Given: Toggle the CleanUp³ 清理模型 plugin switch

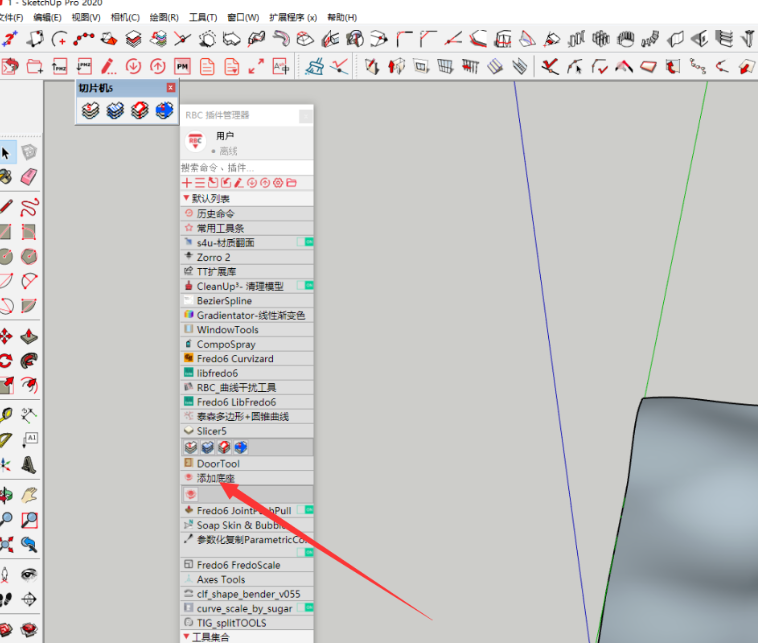Looking at the screenshot, I should [x=305, y=285].
